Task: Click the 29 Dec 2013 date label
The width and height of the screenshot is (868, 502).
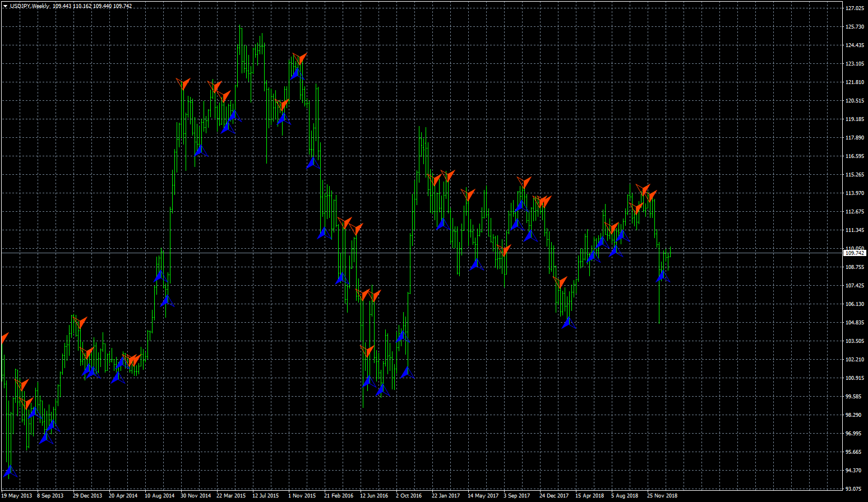Action: (87, 496)
